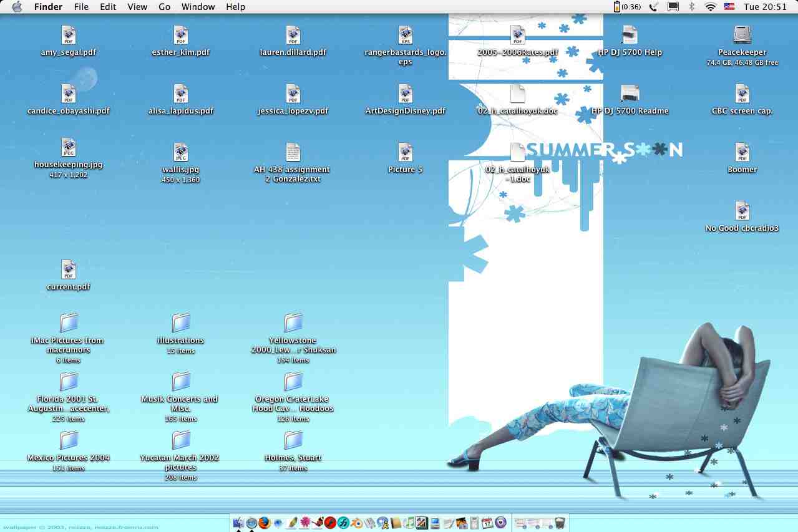This screenshot has height=532, width=798.
Task: Open the Go menu
Action: pos(165,7)
